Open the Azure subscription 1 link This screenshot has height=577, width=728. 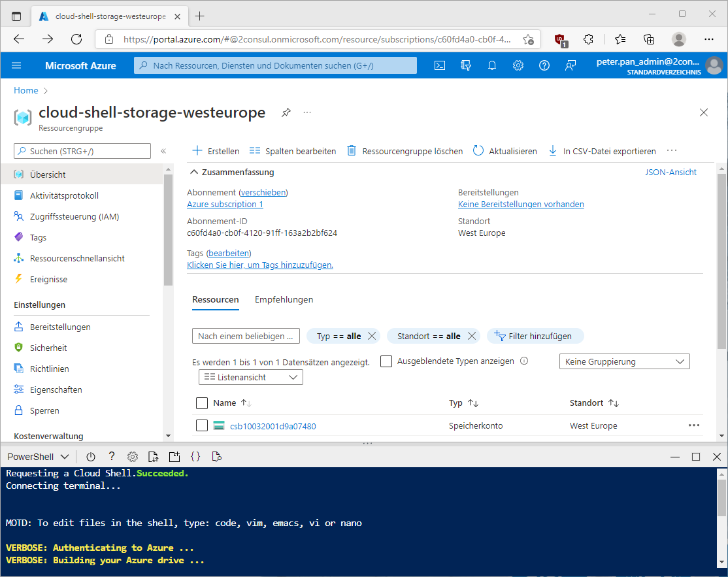pyautogui.click(x=225, y=205)
